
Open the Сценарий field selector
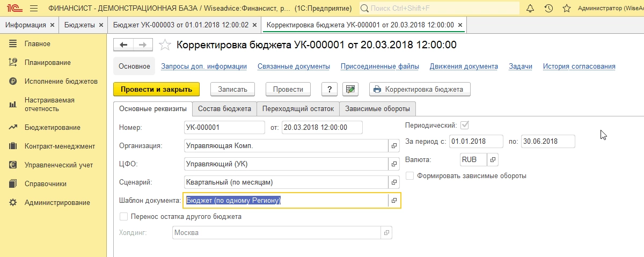[x=394, y=182]
